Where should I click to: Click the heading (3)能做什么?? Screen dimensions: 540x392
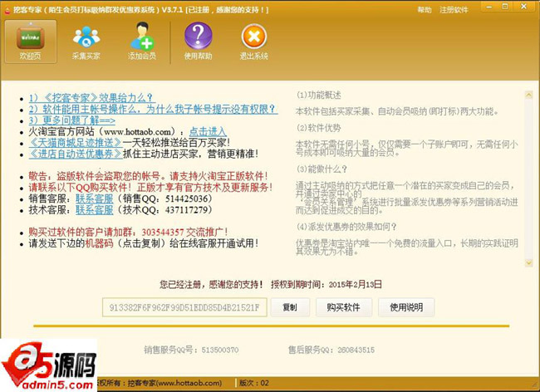[x=322, y=169]
